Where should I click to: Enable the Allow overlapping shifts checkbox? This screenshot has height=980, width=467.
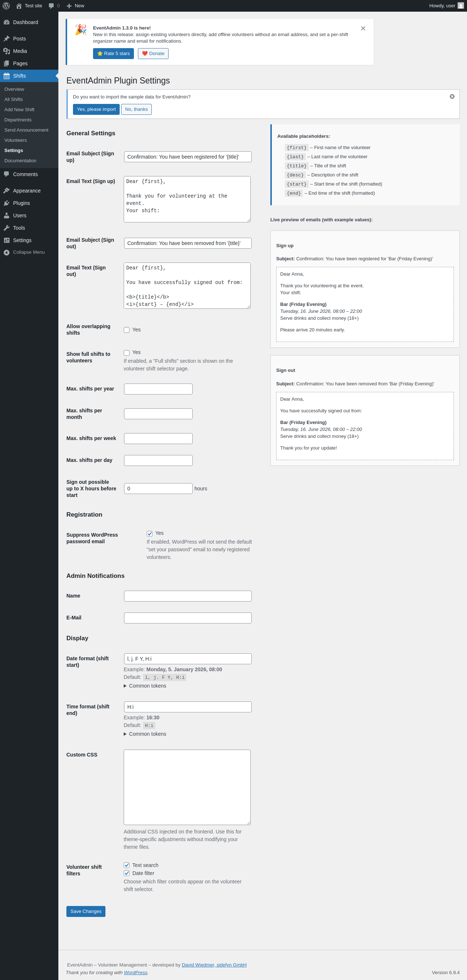pyautogui.click(x=127, y=330)
